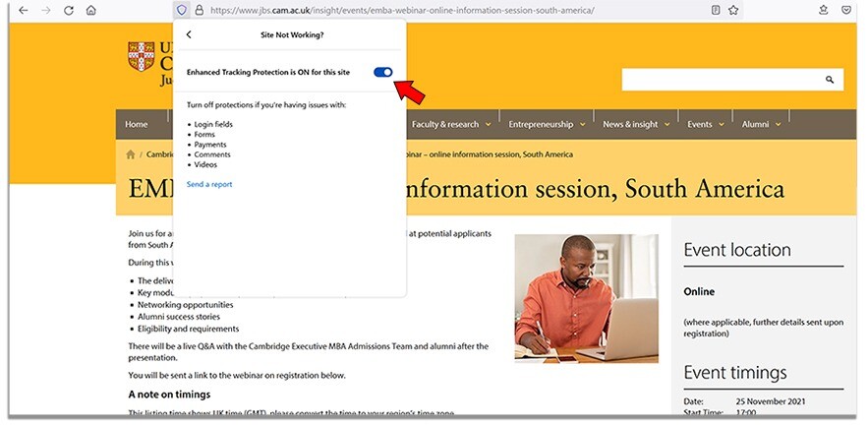Expand the Events menu dropdown arrow
868x425 pixels.
[x=722, y=125]
